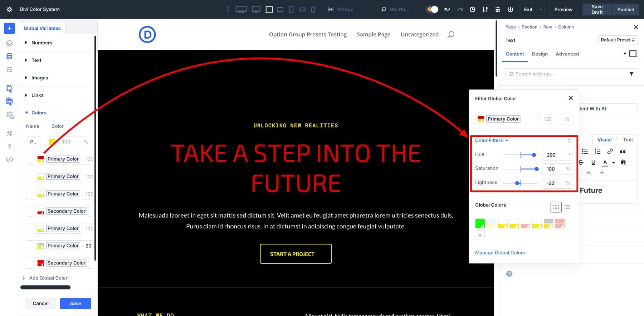This screenshot has height=316, width=644.
Task: Click the Global Variables database icon
Action: point(9,56)
